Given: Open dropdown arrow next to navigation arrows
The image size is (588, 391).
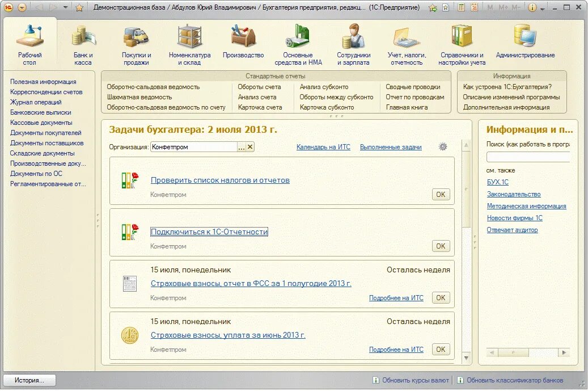Looking at the screenshot, I should point(65,7).
